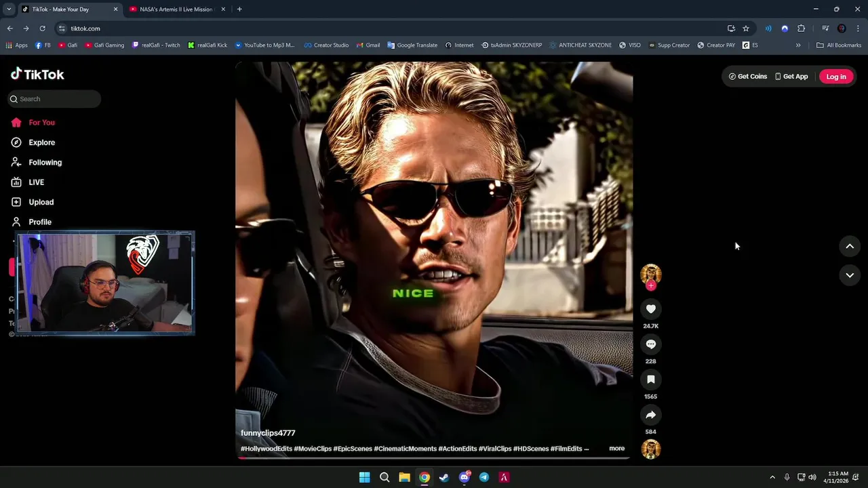Click the #MovieClips hashtag
Image resolution: width=868 pixels, height=488 pixels.
click(x=313, y=449)
